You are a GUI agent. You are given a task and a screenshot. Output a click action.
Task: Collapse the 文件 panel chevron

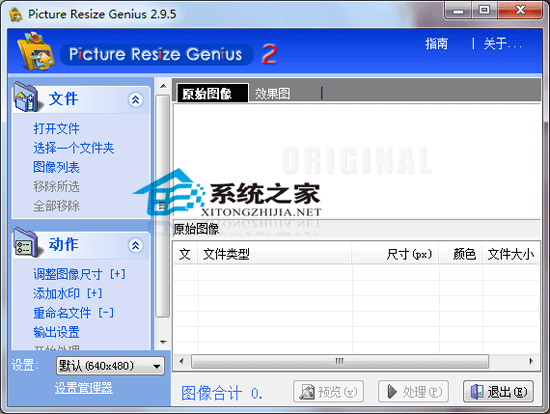click(135, 100)
